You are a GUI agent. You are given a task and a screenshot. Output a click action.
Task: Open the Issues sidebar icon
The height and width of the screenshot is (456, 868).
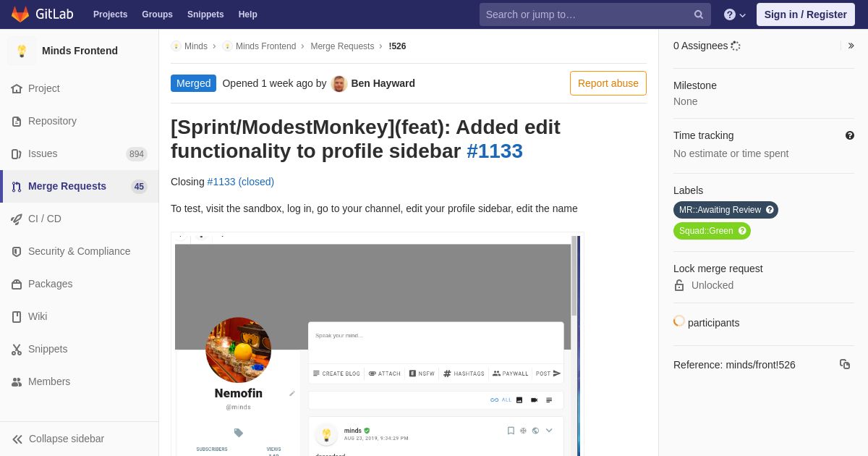pos(17,153)
